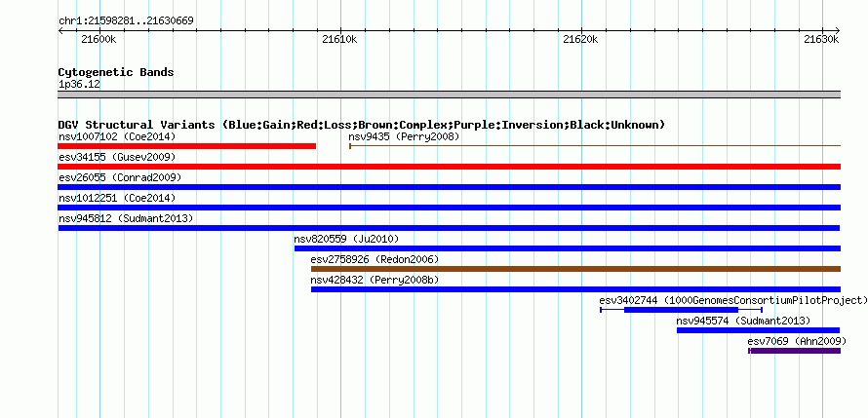Open esv34155 (Gusev2009) variant label
Screen dimensions: 868x418
point(117,157)
